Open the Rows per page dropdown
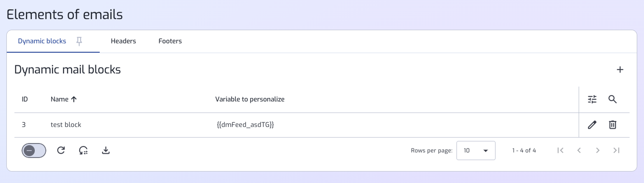The height and width of the screenshot is (183, 644). click(x=476, y=150)
